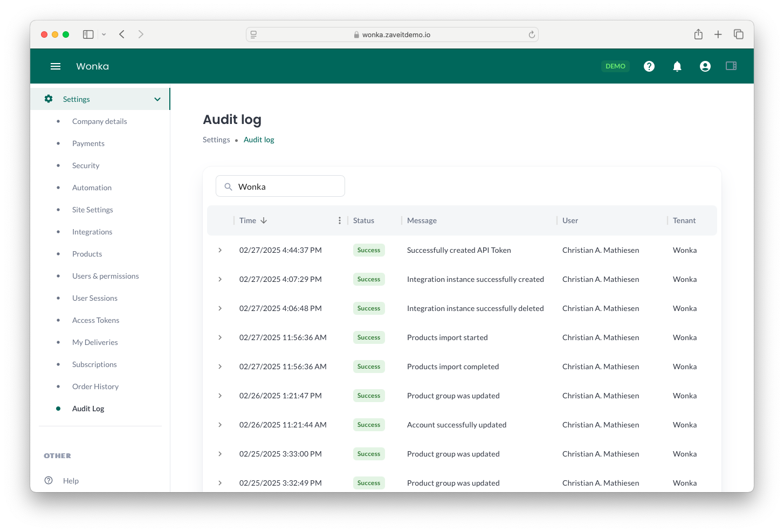Go to Site Settings
This screenshot has width=784, height=532.
[93, 210]
